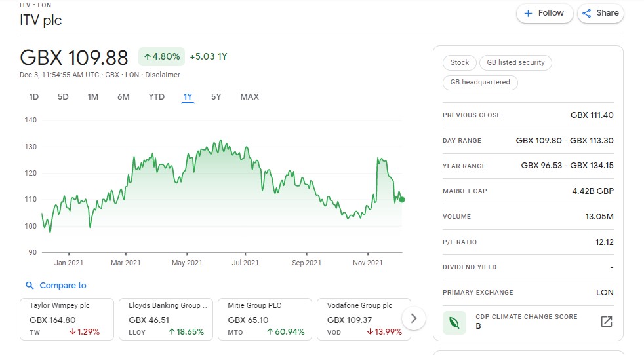
Task: Select the 1Y range tab
Action: (188, 97)
